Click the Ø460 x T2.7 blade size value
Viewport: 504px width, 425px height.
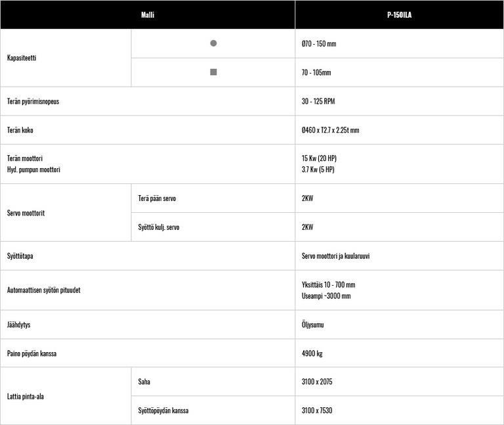tap(330, 130)
